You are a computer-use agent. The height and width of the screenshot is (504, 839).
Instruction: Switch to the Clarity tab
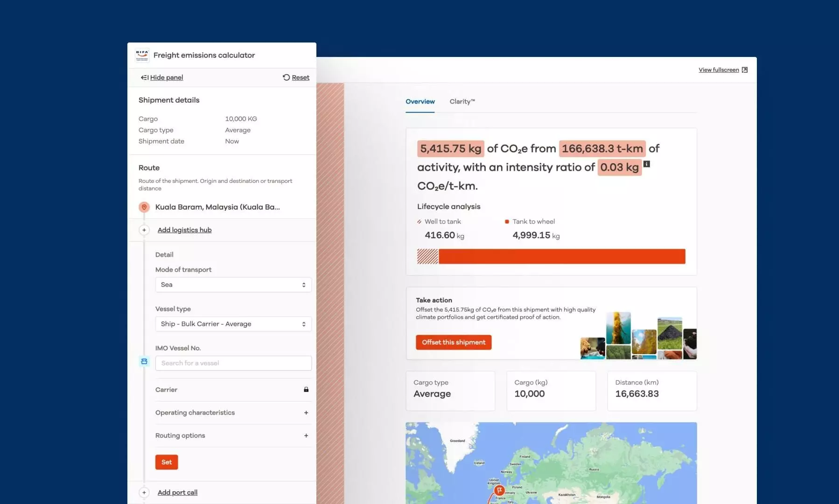point(461,101)
